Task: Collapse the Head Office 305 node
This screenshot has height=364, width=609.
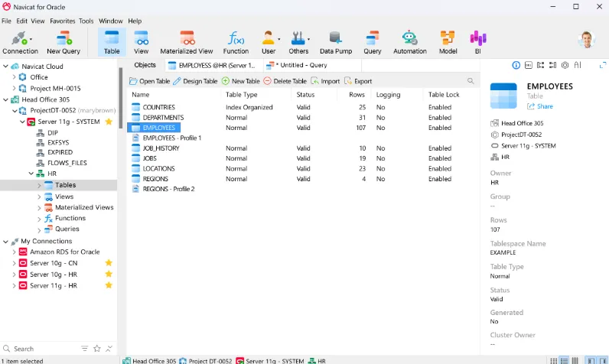Action: click(x=6, y=99)
